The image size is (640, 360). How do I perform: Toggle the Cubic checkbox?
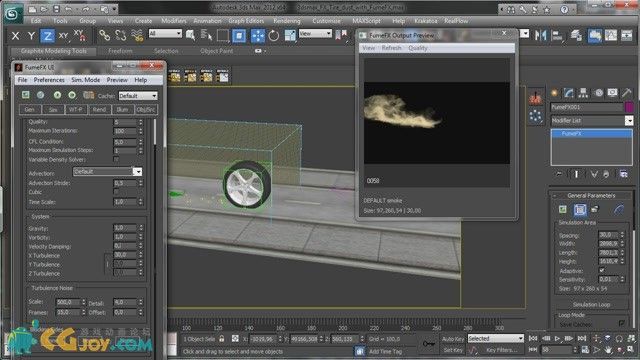(116, 192)
